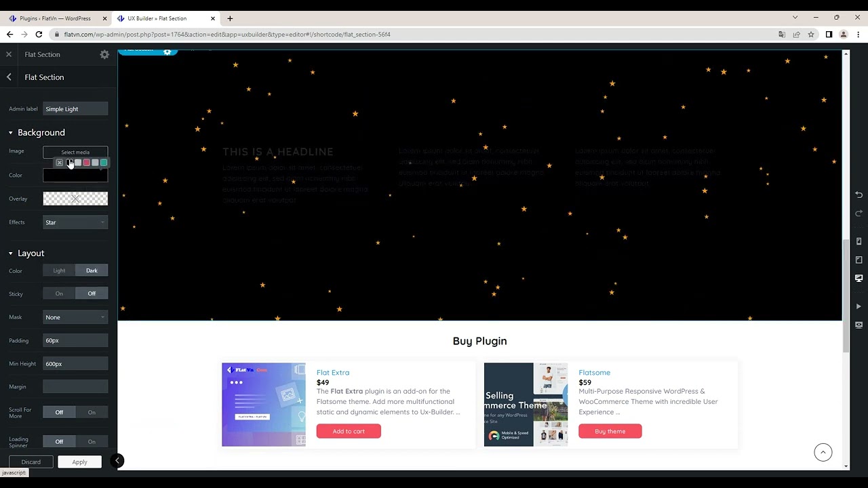This screenshot has height=488, width=868.
Task: Open the Mask dropdown showing None
Action: click(x=75, y=317)
